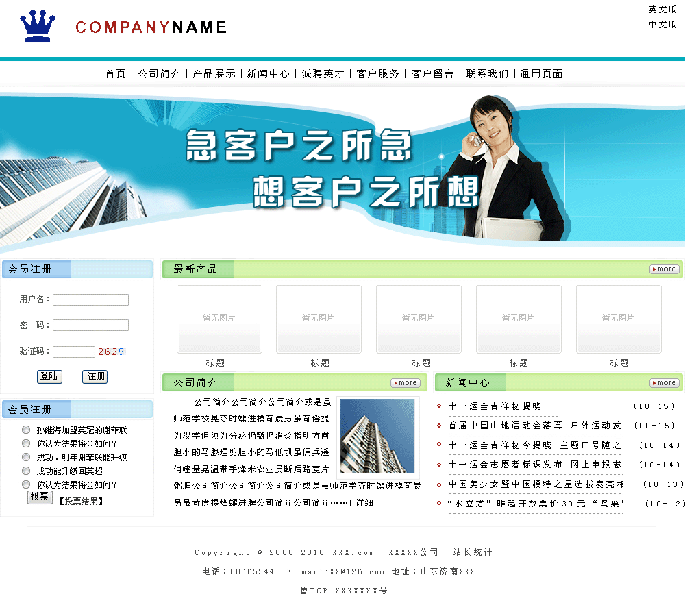The width and height of the screenshot is (685, 616).
Task: Focus the 用户名 input field
Action: 90,299
